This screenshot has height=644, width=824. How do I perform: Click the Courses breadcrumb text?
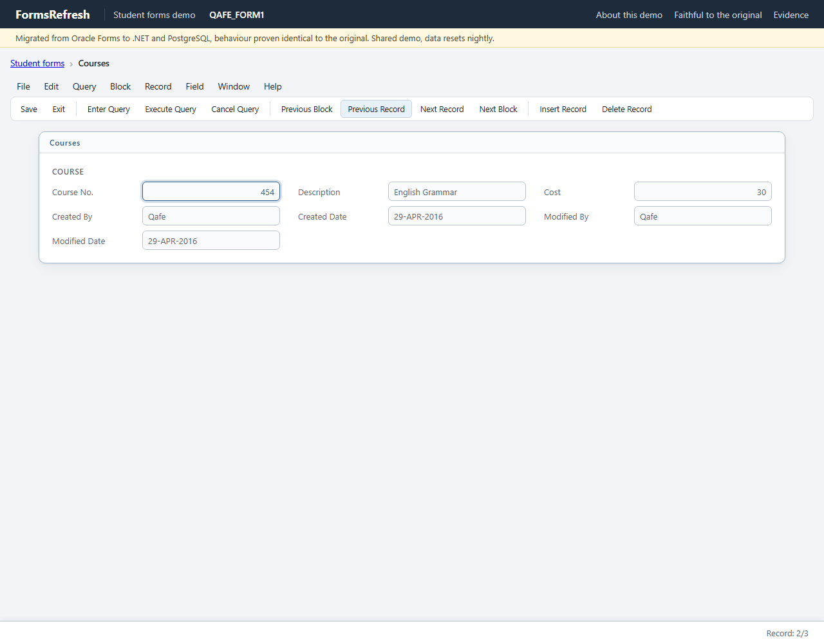point(94,63)
